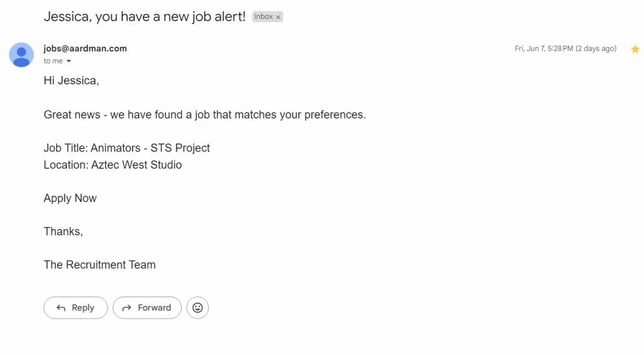This screenshot has width=644, height=355.
Task: Click the email subject heading
Action: [145, 16]
